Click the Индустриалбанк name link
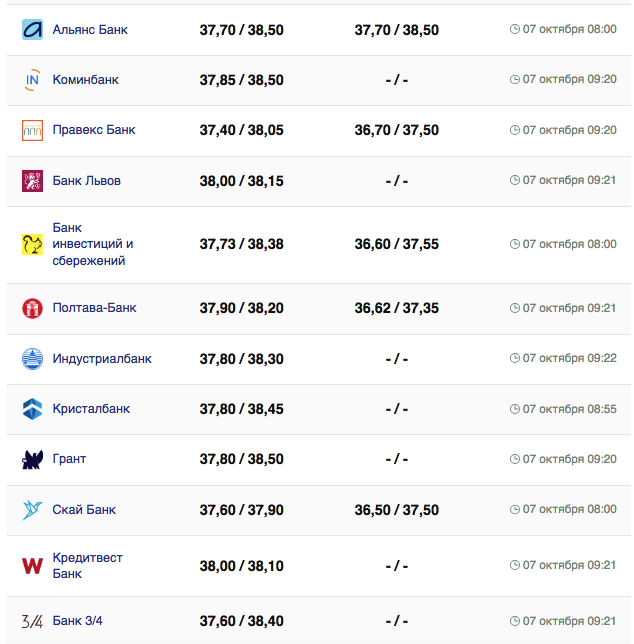634x644 pixels. point(102,359)
